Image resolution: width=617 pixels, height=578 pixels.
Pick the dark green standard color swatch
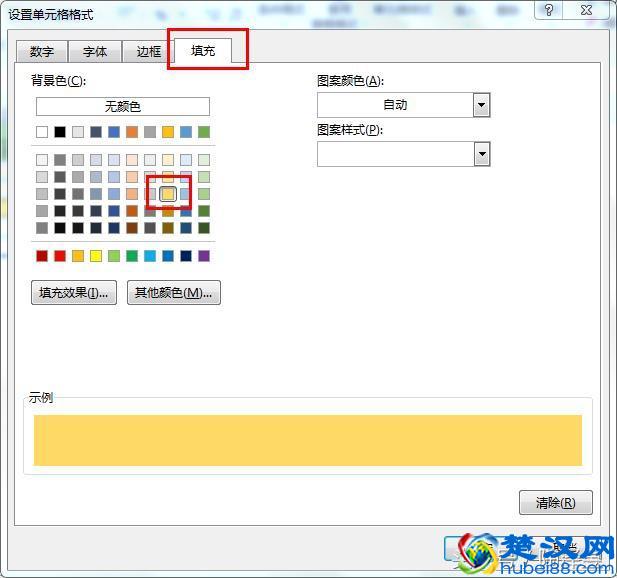[132, 256]
